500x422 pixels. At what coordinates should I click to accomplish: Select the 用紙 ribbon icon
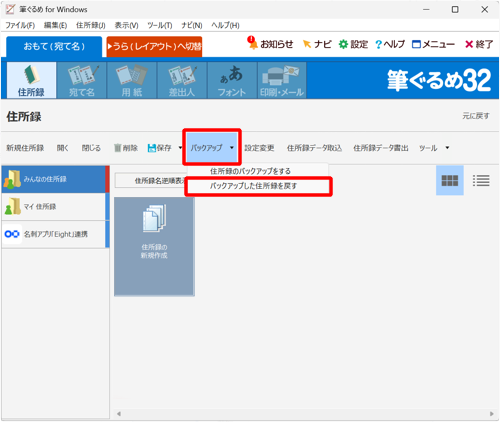click(x=132, y=80)
